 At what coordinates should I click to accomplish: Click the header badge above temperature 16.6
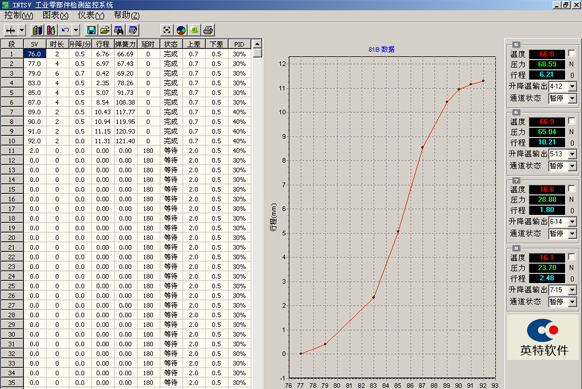[x=516, y=180]
